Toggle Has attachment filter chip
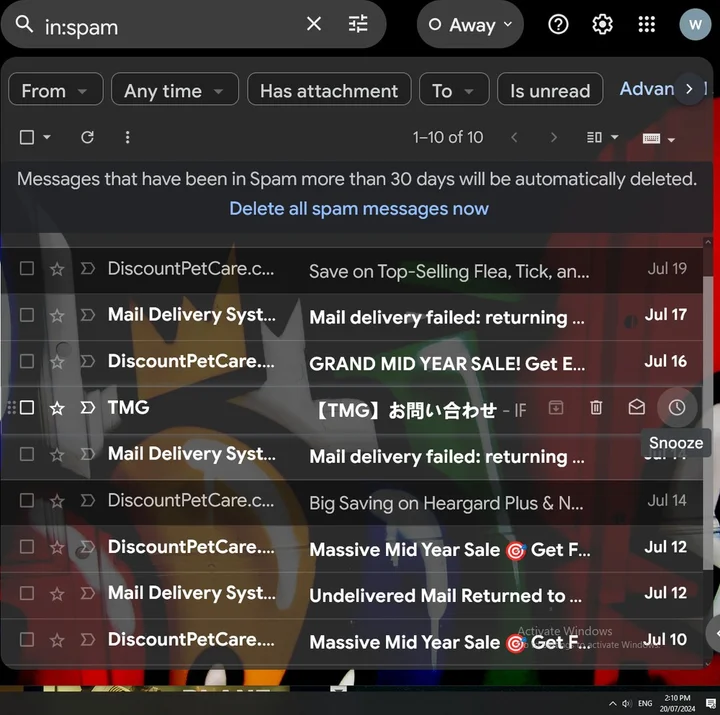The width and height of the screenshot is (720, 715). point(329,90)
